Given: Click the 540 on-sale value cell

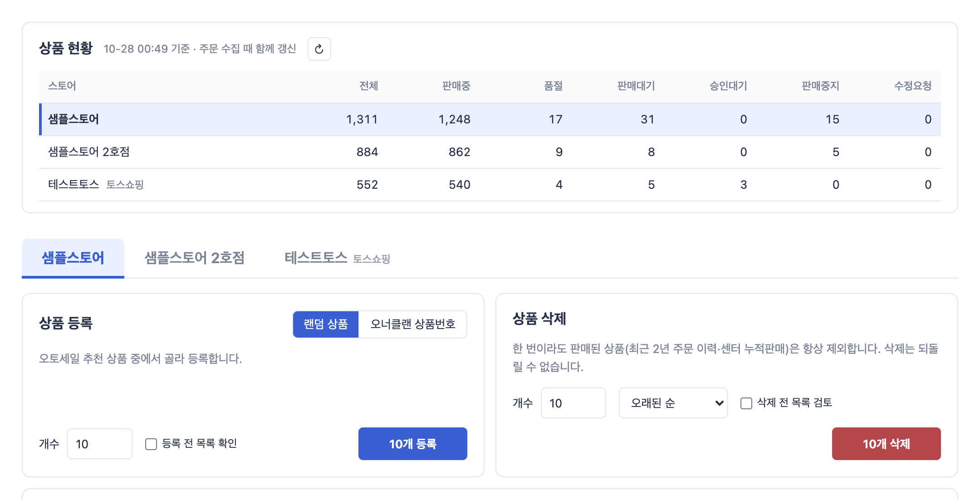Looking at the screenshot, I should coord(460,185).
